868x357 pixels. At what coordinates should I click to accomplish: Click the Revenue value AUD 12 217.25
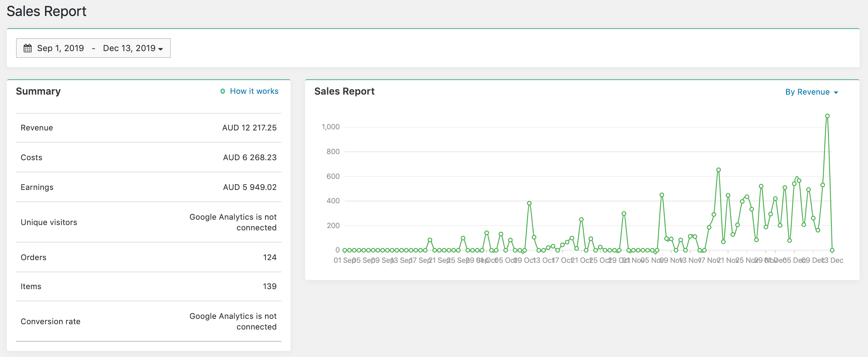tap(249, 128)
